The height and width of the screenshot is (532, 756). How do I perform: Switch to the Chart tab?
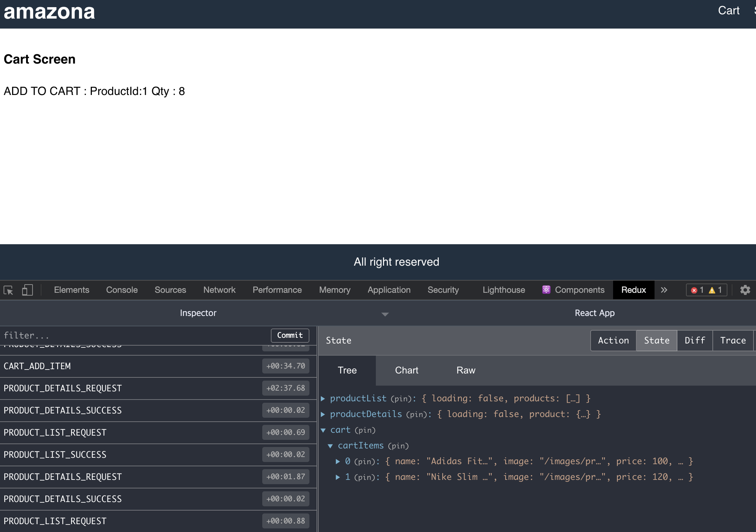406,371
